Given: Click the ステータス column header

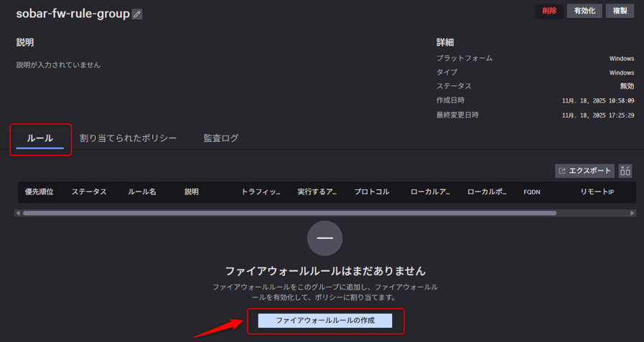Looking at the screenshot, I should coord(89,192).
